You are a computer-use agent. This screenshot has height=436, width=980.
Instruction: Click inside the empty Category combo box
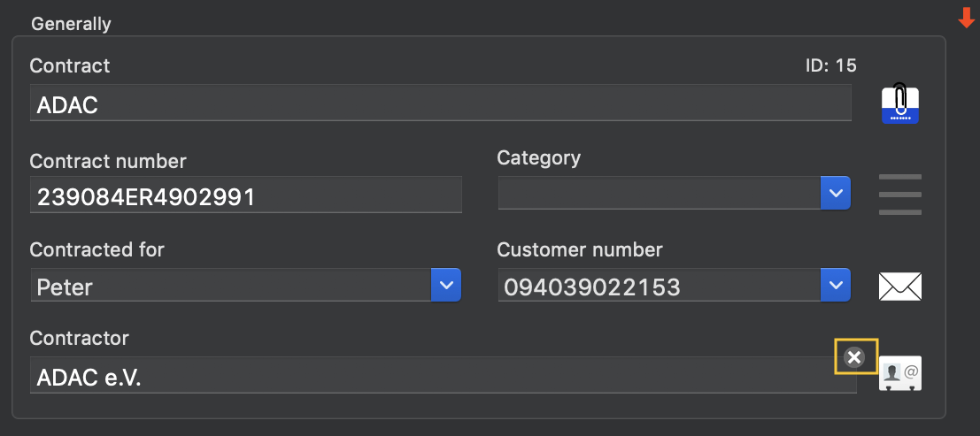click(660, 193)
